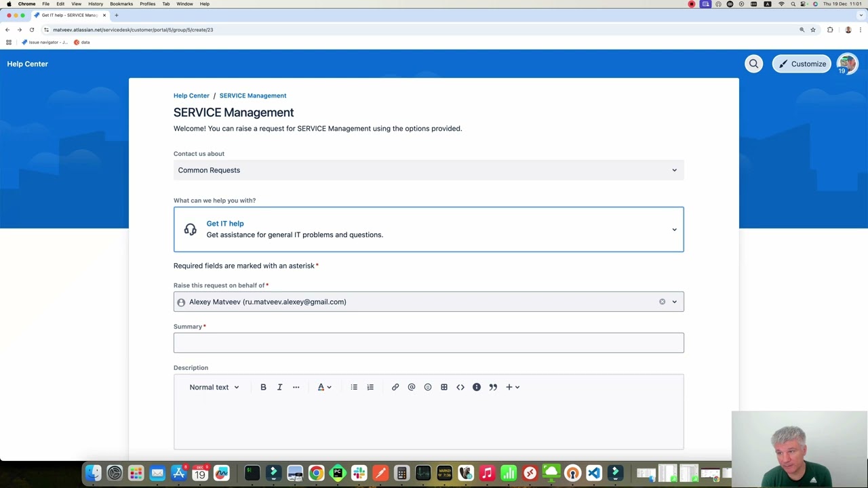Toggle italic formatting in Description editor
This screenshot has width=868, height=488.
click(x=279, y=387)
